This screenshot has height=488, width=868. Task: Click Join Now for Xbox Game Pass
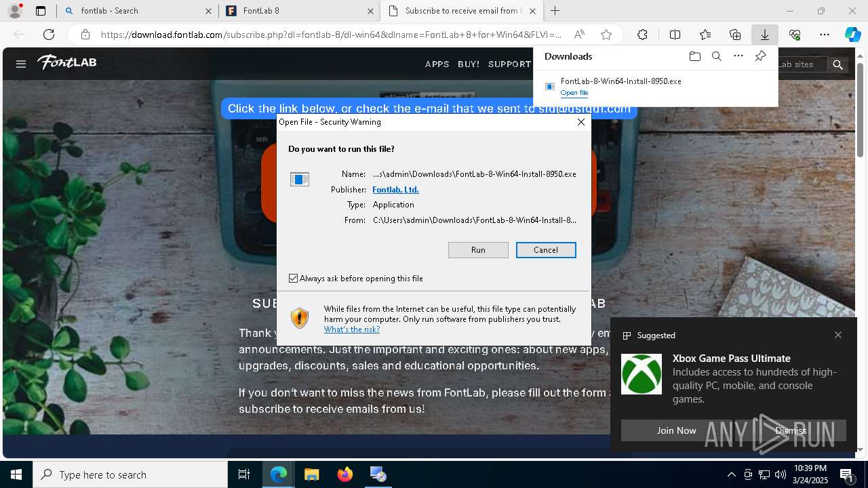pos(676,430)
